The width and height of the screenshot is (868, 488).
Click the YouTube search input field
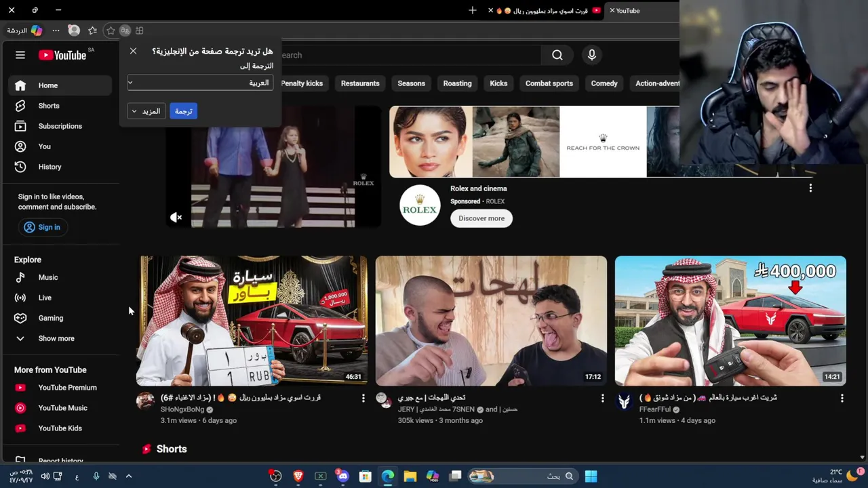(410, 55)
